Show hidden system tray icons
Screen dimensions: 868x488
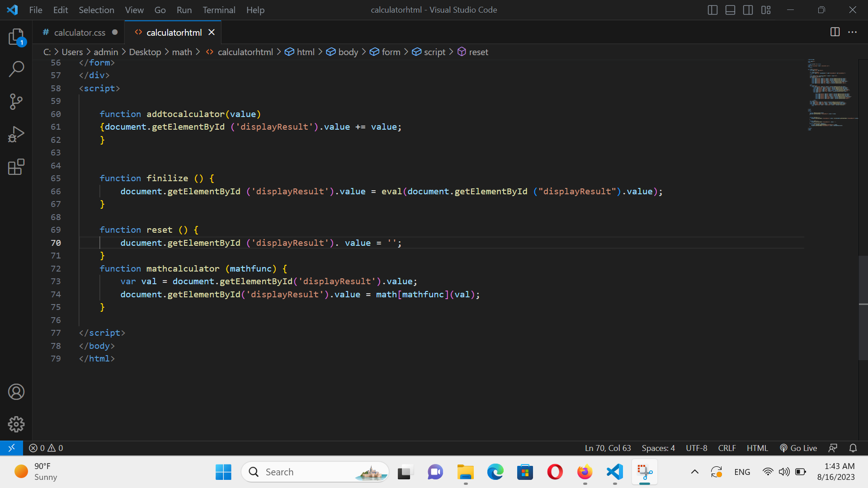point(695,472)
